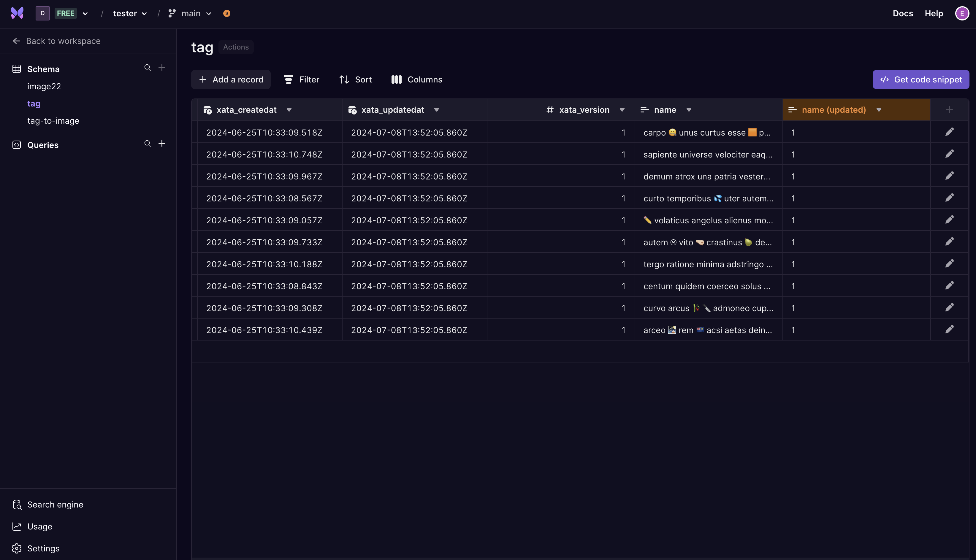Open the Usage page
Image resolution: width=976 pixels, height=560 pixels.
(x=40, y=526)
